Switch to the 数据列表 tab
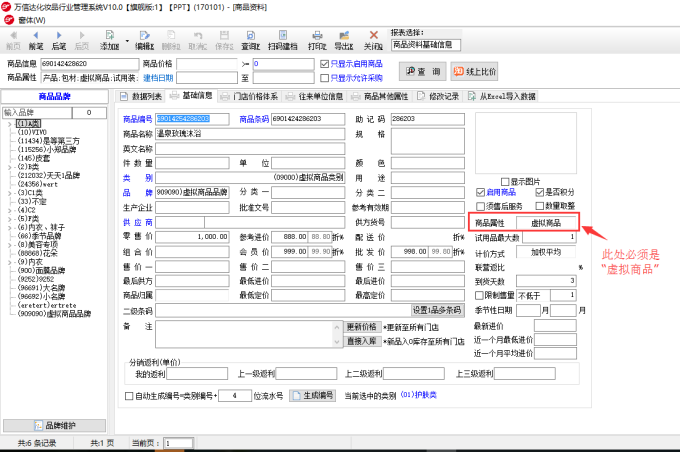This screenshot has width=681, height=452. [141, 96]
